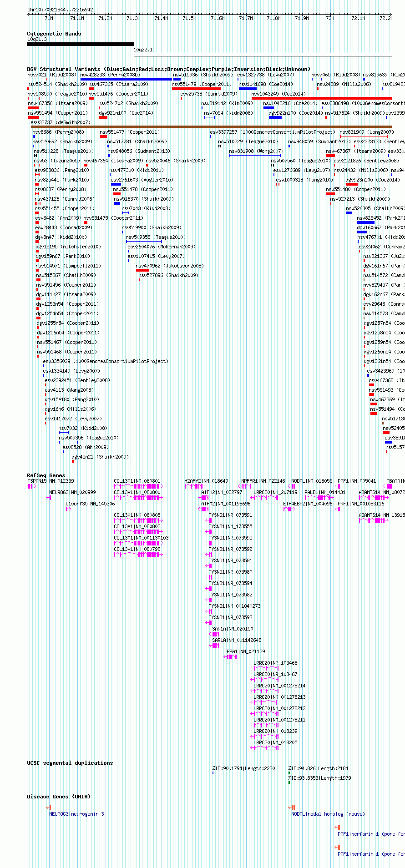Screen dimensions: 405x868
Task: Click variant label esv1000318 (Pang2010)
Action: pos(304,180)
